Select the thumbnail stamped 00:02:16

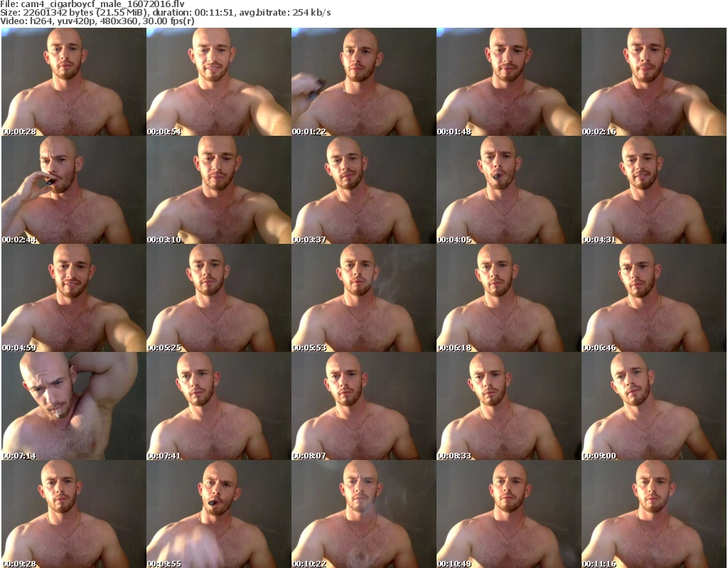654,82
